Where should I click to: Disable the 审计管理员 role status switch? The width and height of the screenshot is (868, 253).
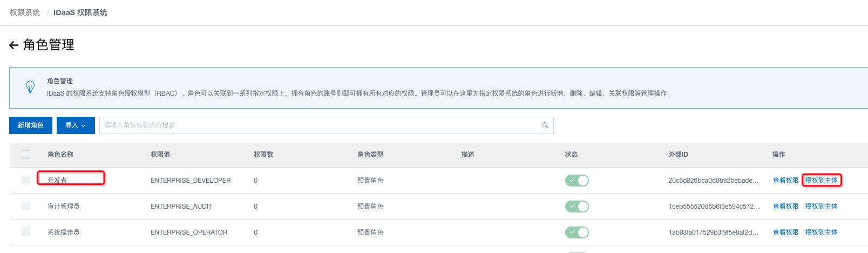[577, 207]
